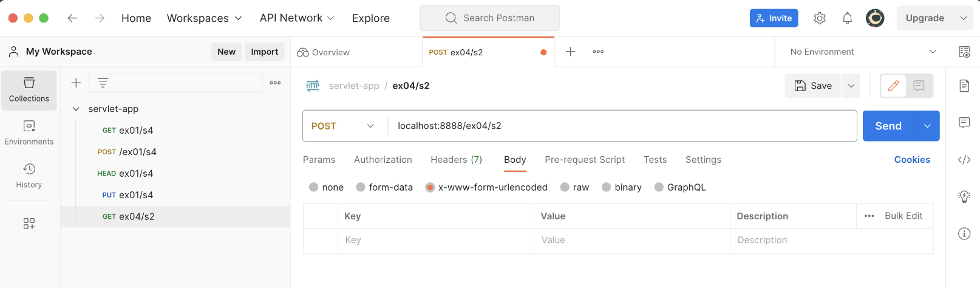This screenshot has height=288, width=980.
Task: Open the request documentation icon
Action: click(x=964, y=86)
